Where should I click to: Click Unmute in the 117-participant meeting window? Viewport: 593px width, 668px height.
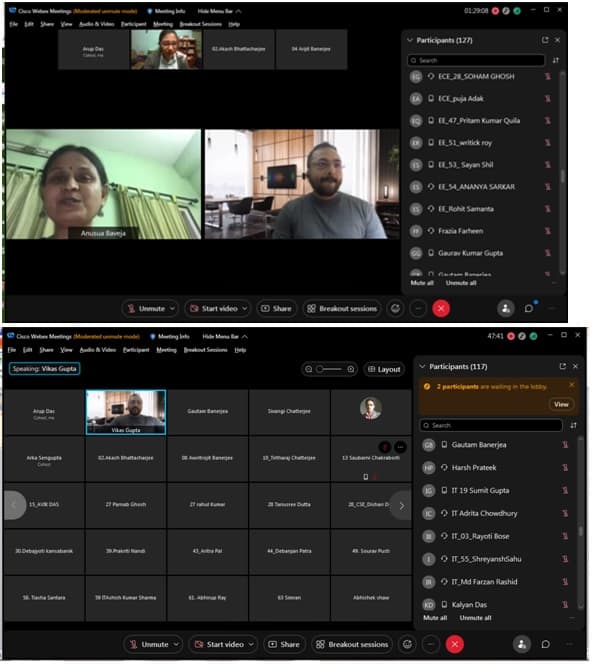click(x=149, y=645)
